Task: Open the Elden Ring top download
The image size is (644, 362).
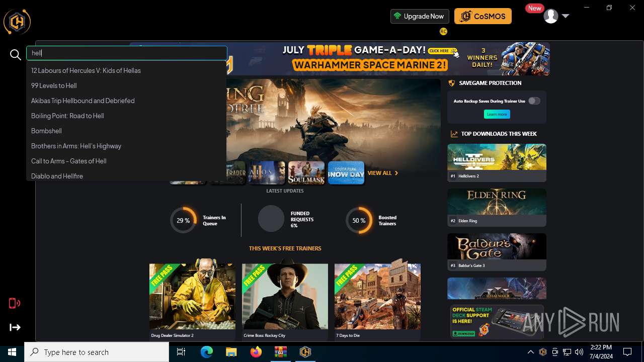Action: 497,207
